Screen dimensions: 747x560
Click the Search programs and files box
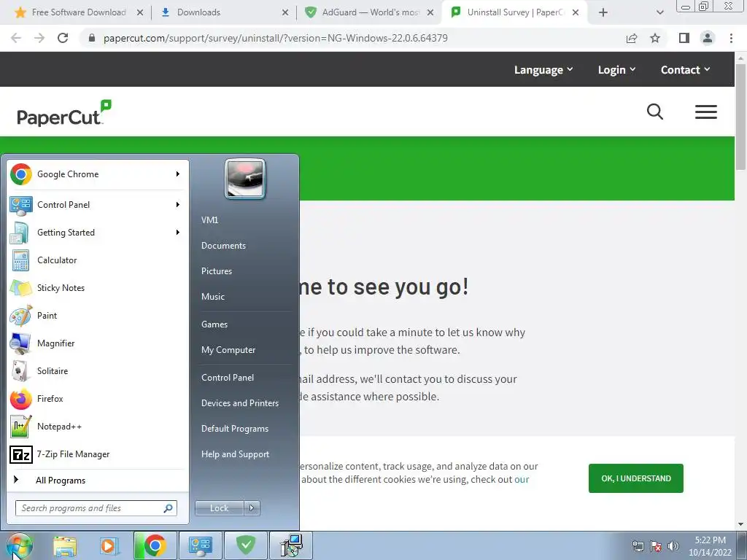[x=96, y=508]
